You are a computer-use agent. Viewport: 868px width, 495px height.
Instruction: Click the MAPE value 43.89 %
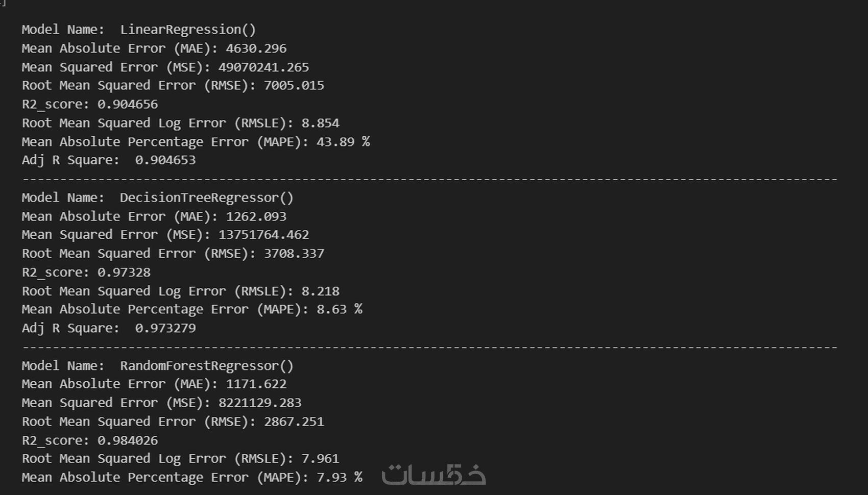pos(343,142)
